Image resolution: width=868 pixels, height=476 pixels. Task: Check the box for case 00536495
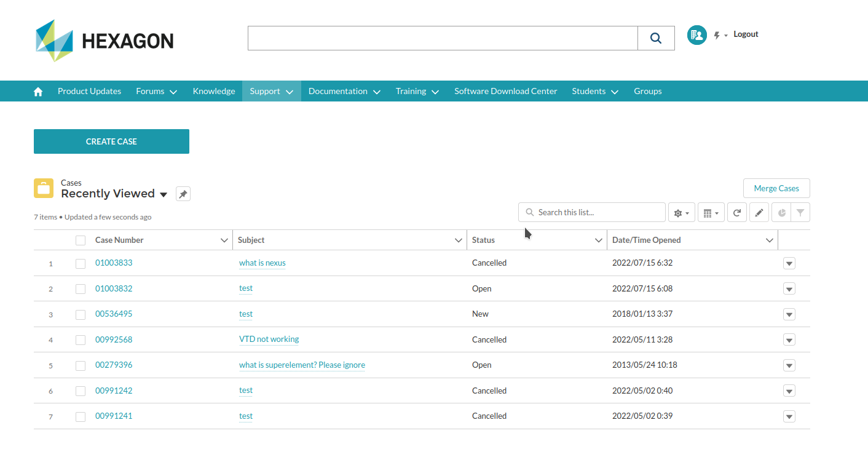pos(81,314)
